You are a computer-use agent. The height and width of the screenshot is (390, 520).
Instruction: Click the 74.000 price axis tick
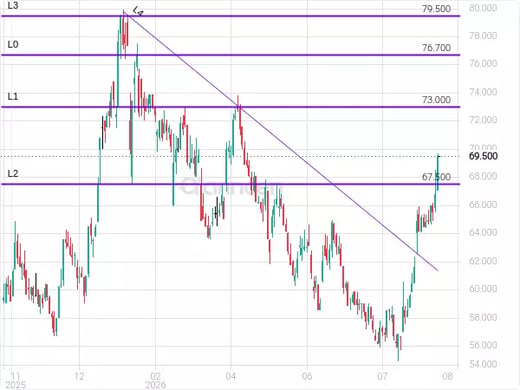tap(483, 92)
